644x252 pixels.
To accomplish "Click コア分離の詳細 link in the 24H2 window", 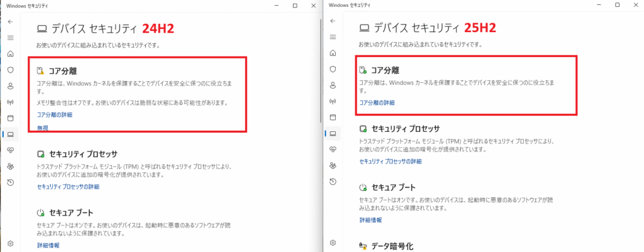I will [x=55, y=115].
